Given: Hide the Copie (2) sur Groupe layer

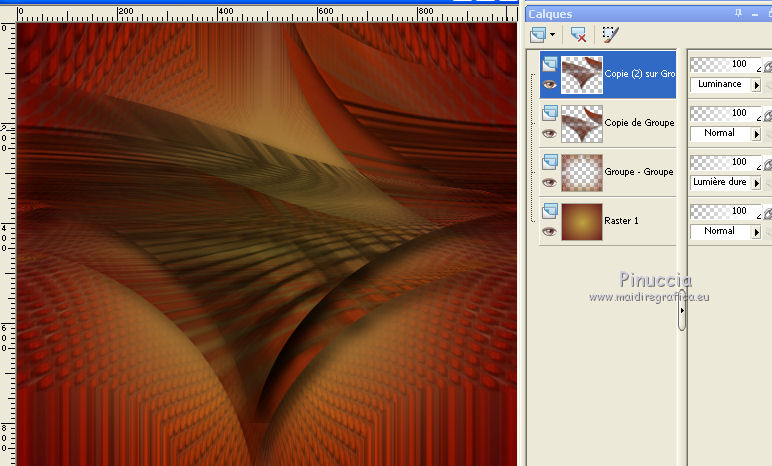Looking at the screenshot, I should coord(549,84).
